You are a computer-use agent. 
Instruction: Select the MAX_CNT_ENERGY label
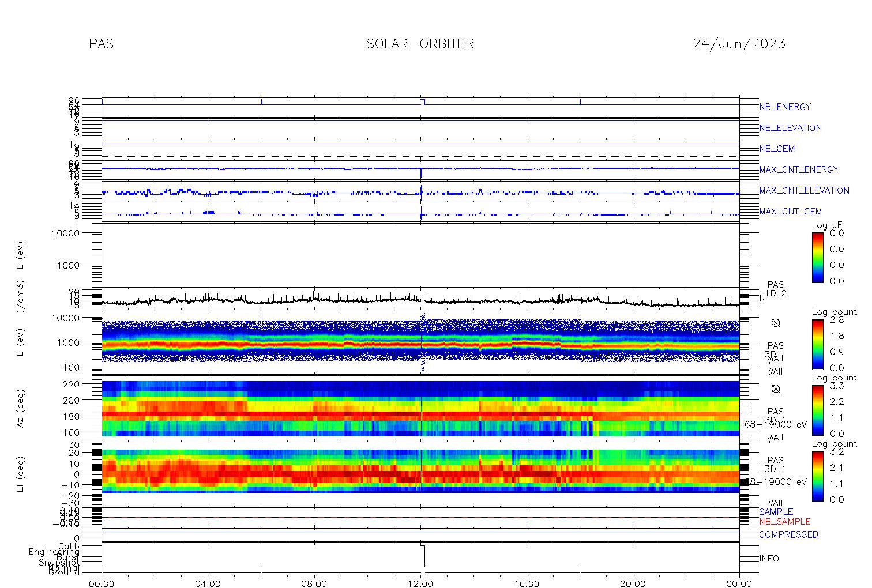point(799,169)
